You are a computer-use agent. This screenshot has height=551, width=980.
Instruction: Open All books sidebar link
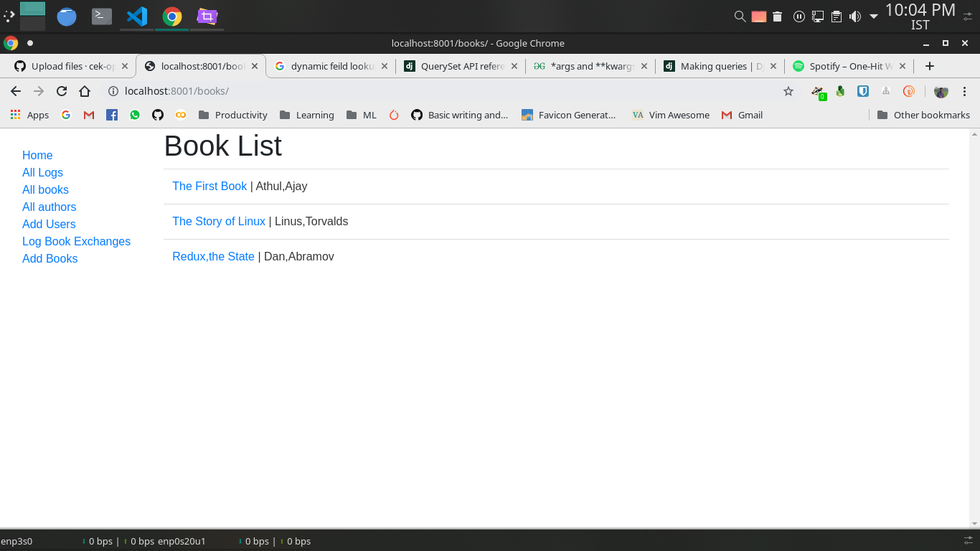[45, 189]
